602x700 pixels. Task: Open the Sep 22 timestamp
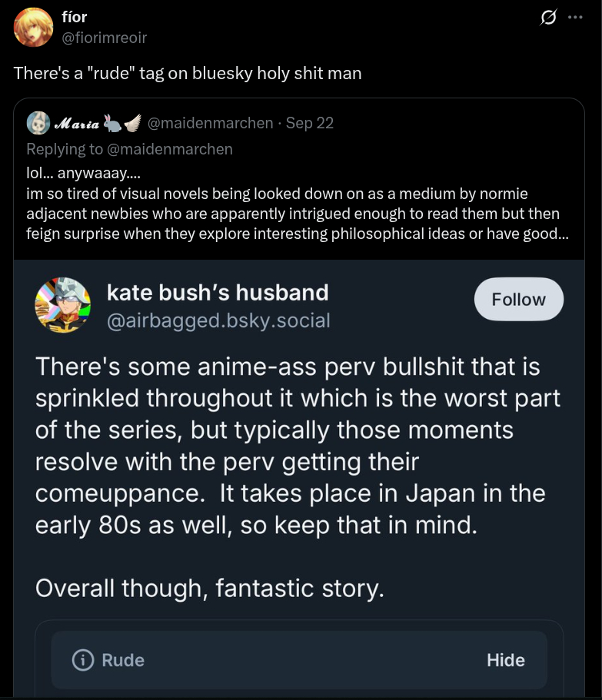pyautogui.click(x=310, y=123)
